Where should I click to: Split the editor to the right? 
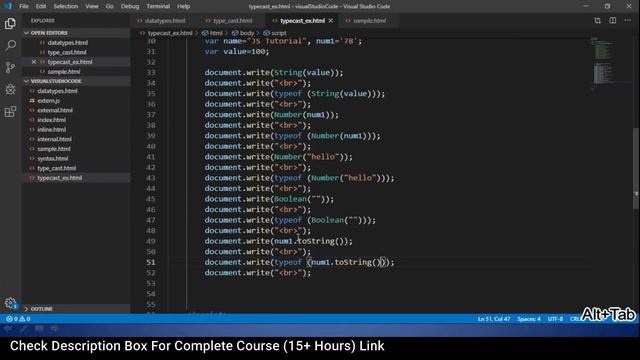pos(613,20)
